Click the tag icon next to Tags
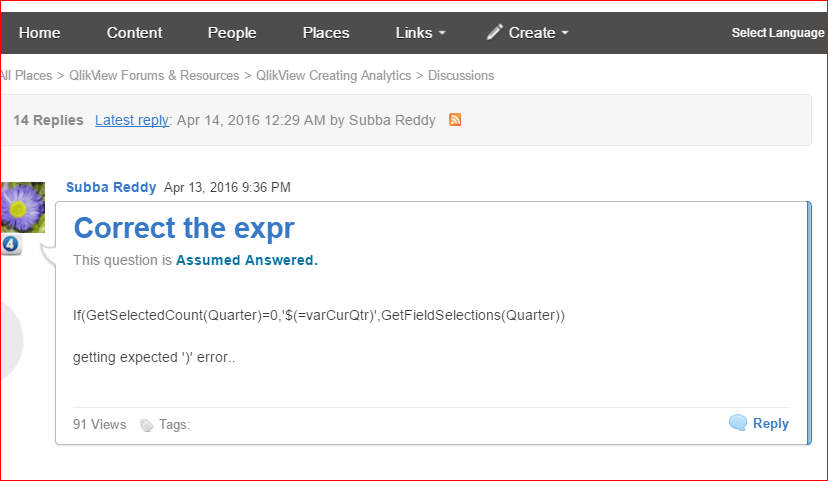This screenshot has height=481, width=828. pyautogui.click(x=147, y=425)
